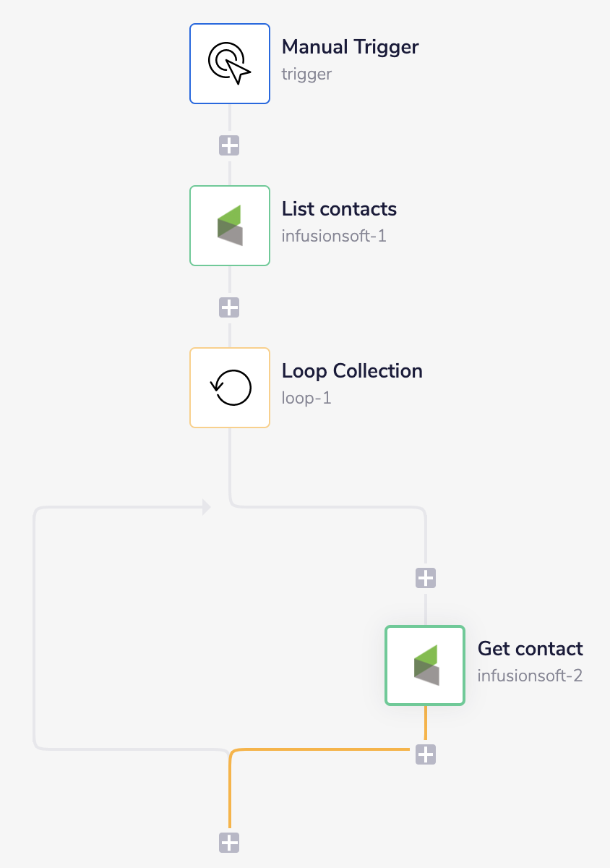Screen dimensions: 610x868
Task: Click the List contacts title label
Action: 339,209
